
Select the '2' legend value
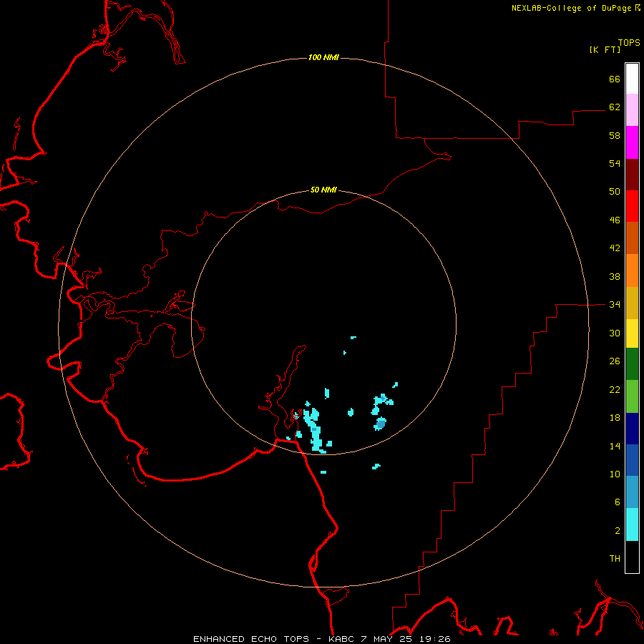pos(618,531)
